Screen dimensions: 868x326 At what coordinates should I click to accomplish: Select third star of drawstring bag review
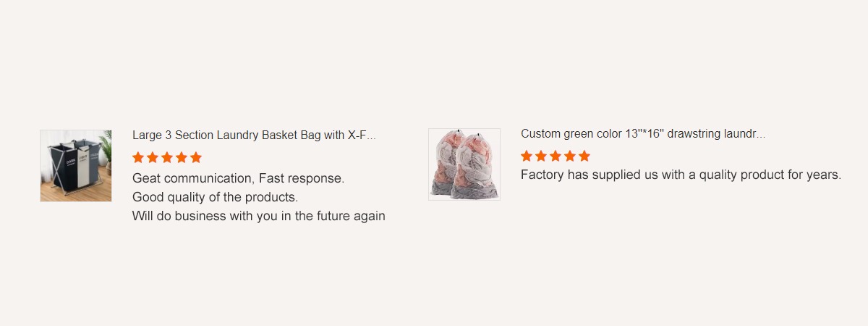click(556, 156)
